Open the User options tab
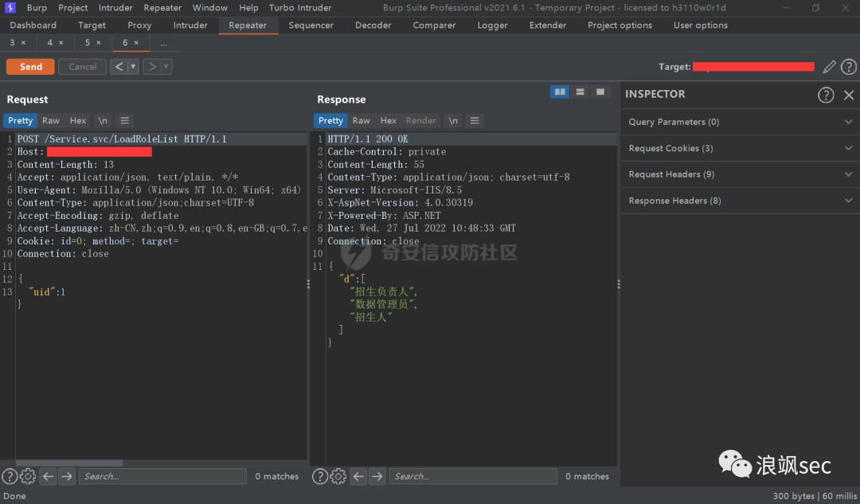Screen dimensions: 860x504 701,25
